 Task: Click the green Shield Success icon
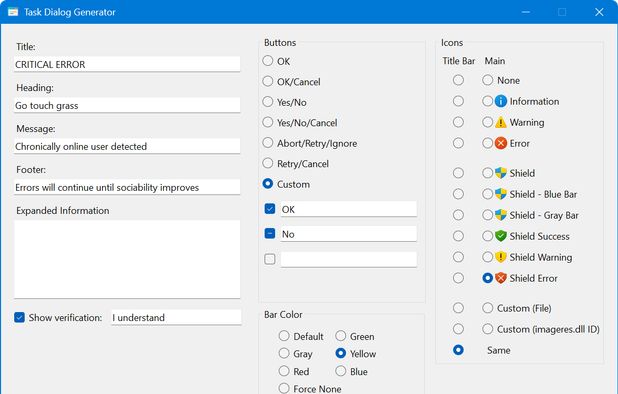(501, 236)
